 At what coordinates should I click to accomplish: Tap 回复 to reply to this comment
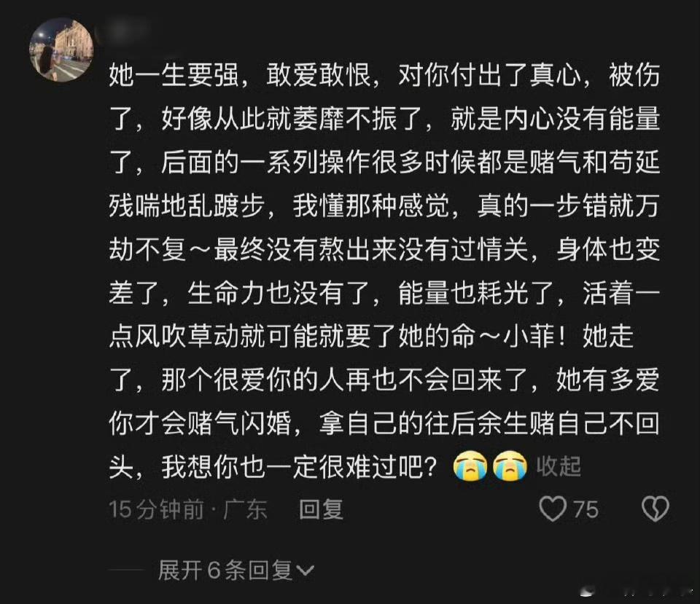pos(321,509)
